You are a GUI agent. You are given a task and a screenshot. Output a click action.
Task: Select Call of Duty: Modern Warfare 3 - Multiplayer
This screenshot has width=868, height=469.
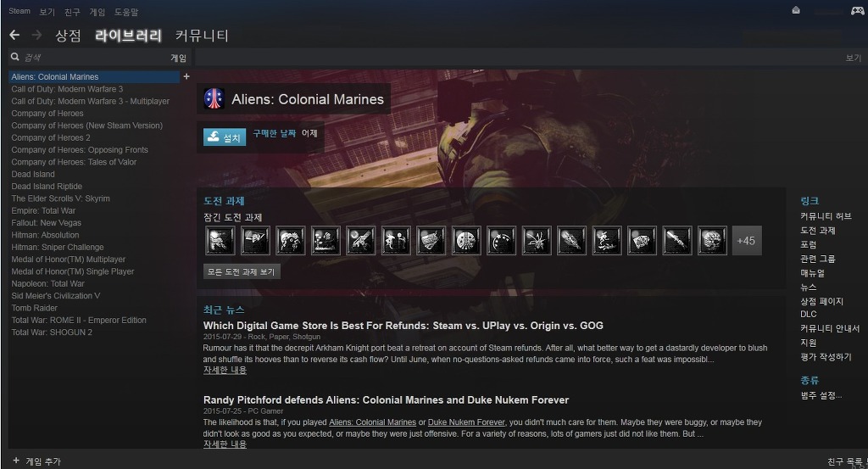point(90,101)
